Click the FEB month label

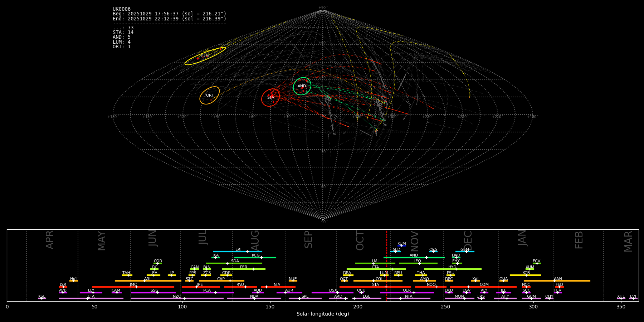pos(579,240)
